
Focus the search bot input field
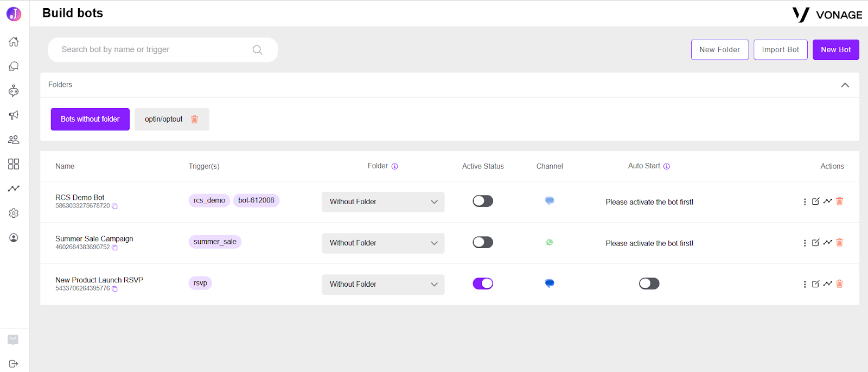pyautogui.click(x=155, y=49)
